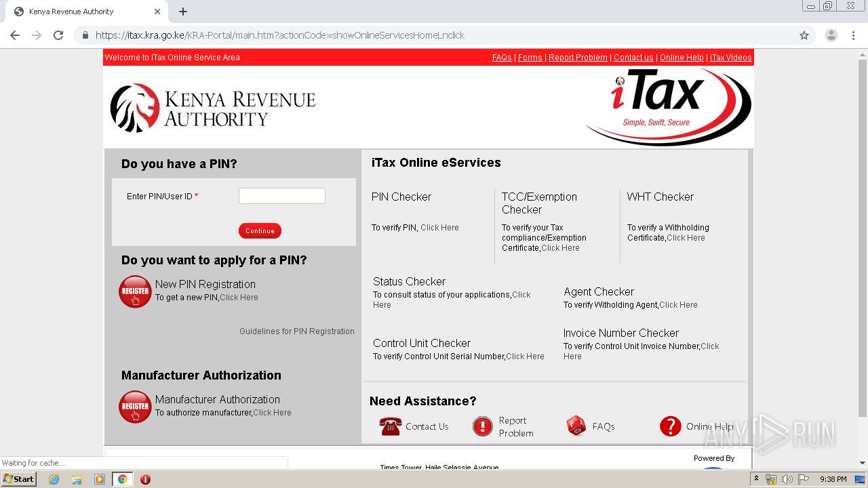Open the File Explorer taskbar icon
This screenshot has height=488, width=868.
click(x=77, y=479)
